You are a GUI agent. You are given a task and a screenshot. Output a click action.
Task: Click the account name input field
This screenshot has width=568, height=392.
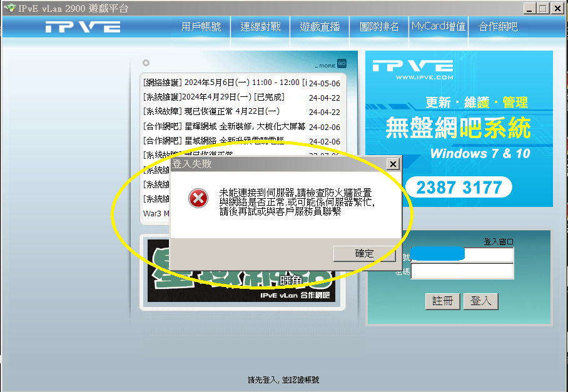click(x=462, y=254)
